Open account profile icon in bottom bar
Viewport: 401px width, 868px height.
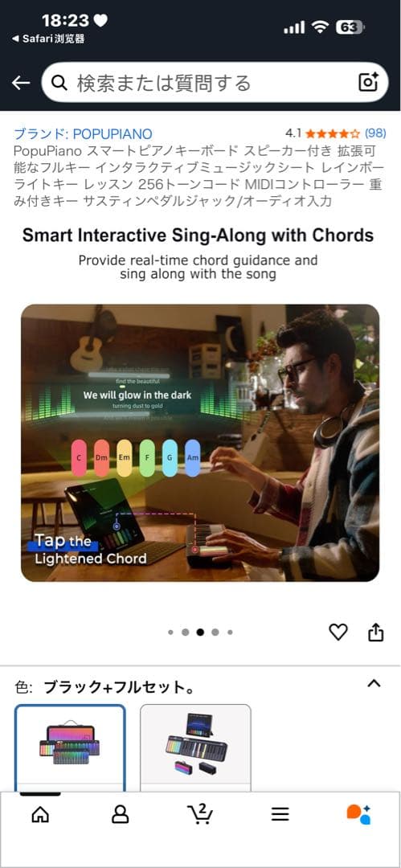121,813
